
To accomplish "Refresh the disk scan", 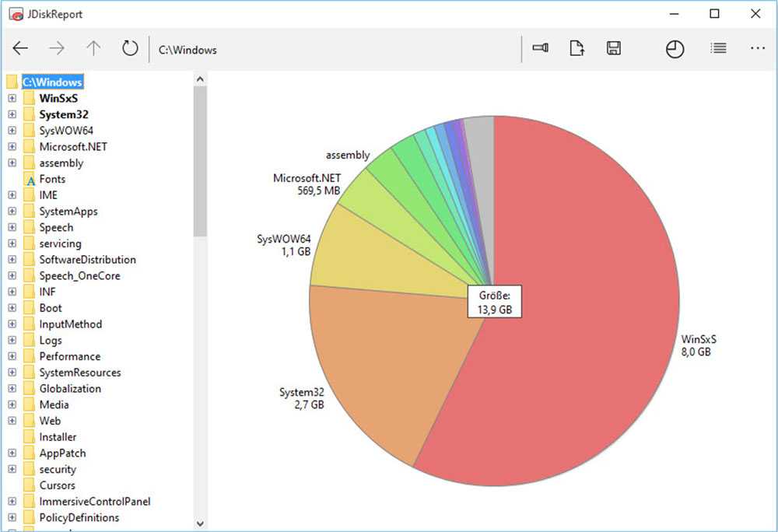I will click(130, 49).
